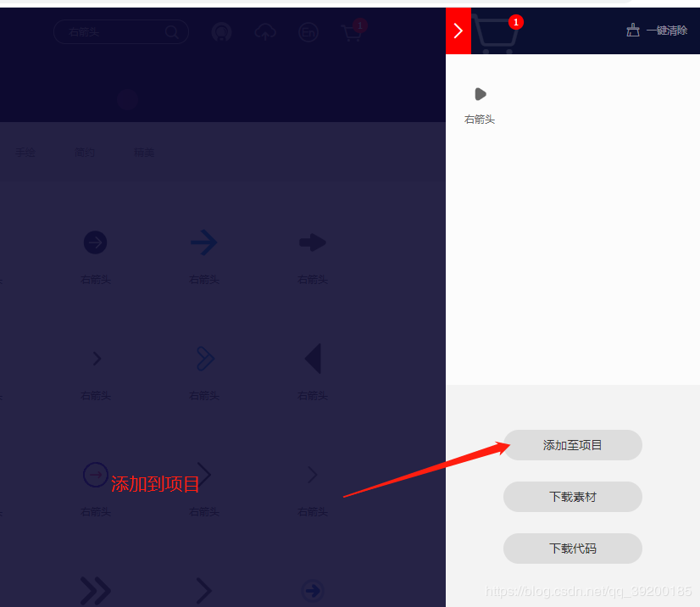Select the 一键清除 clear all text
700x607 pixels.
click(x=666, y=31)
